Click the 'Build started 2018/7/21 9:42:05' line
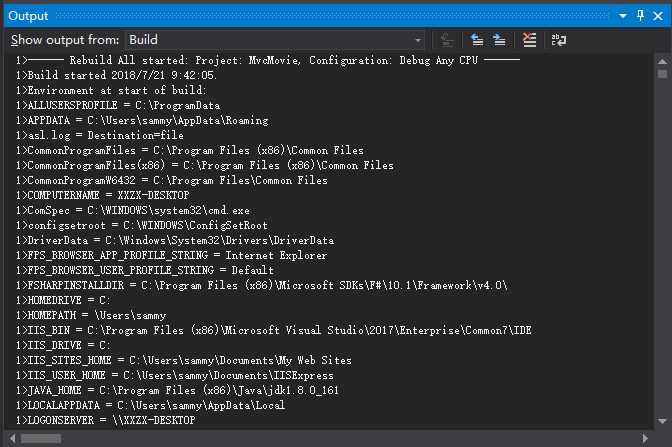672x447 pixels. (116, 75)
